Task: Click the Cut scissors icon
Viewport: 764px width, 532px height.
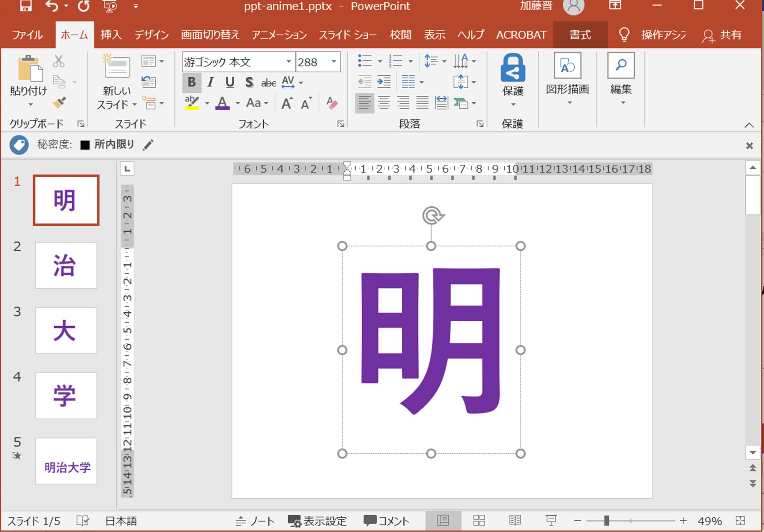Action: click(x=58, y=61)
